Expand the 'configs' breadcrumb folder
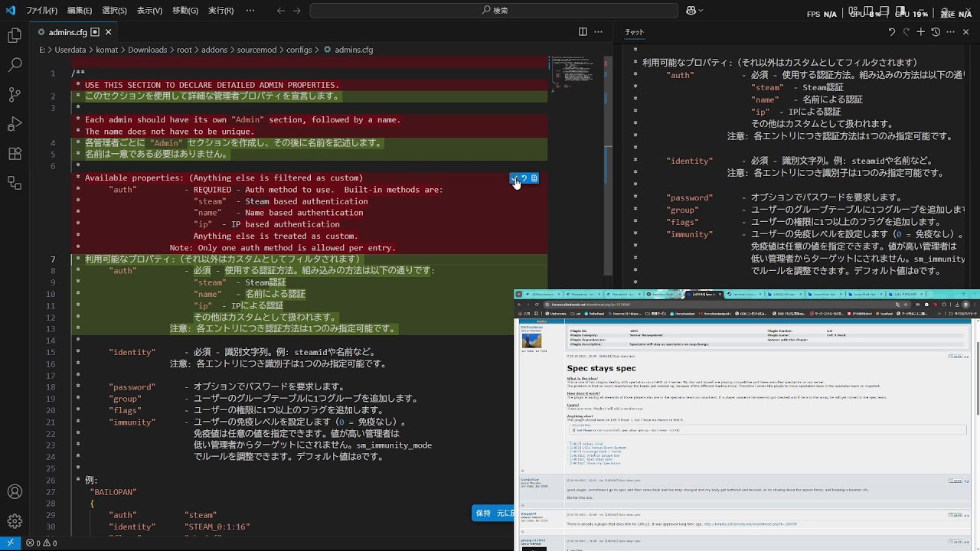The width and height of the screenshot is (980, 551). (x=299, y=50)
